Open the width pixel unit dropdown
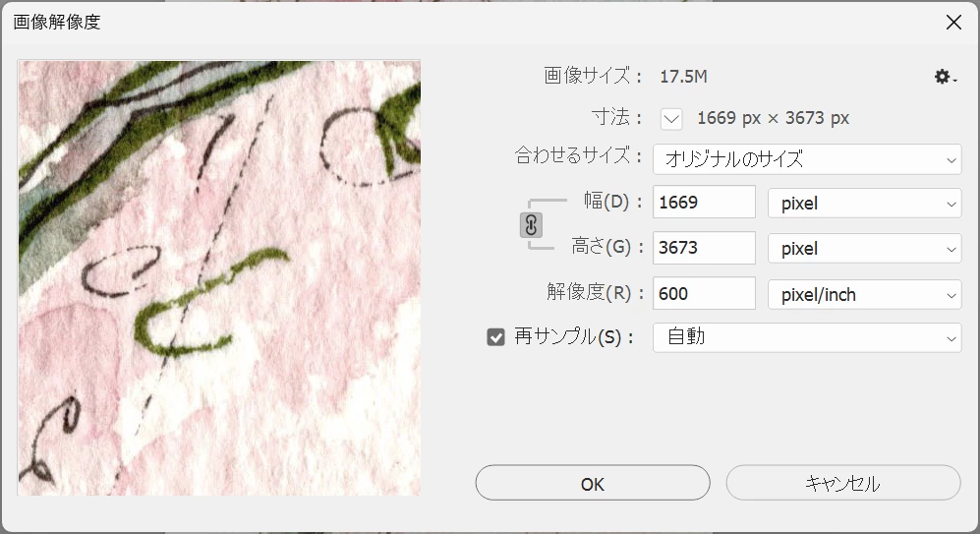Image resolution: width=980 pixels, height=534 pixels. point(864,204)
